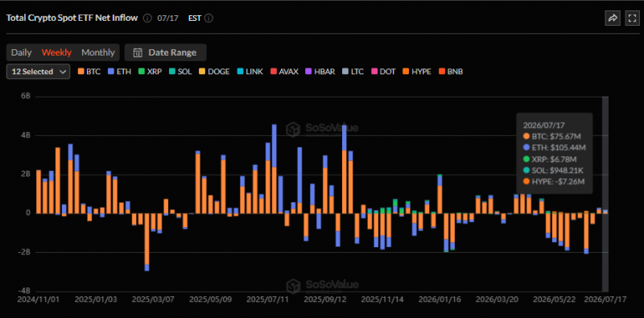
Task: Toggle SOL series in legend
Action: [180, 72]
